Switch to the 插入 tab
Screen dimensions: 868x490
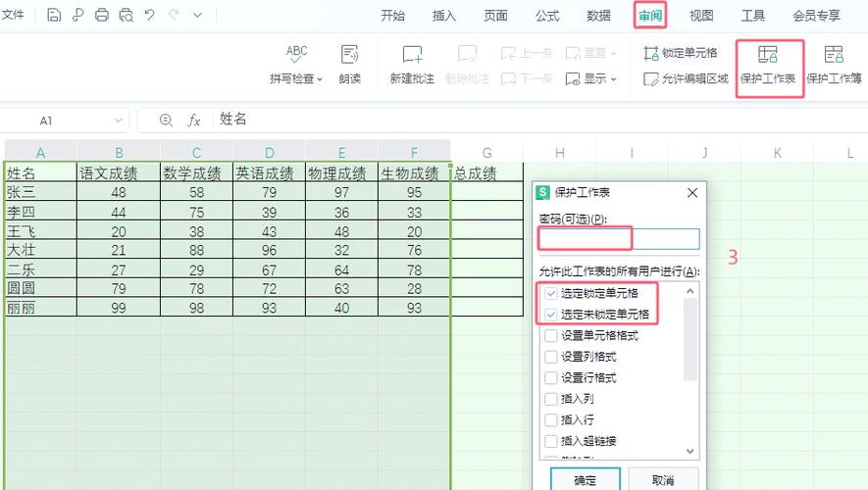pos(444,16)
